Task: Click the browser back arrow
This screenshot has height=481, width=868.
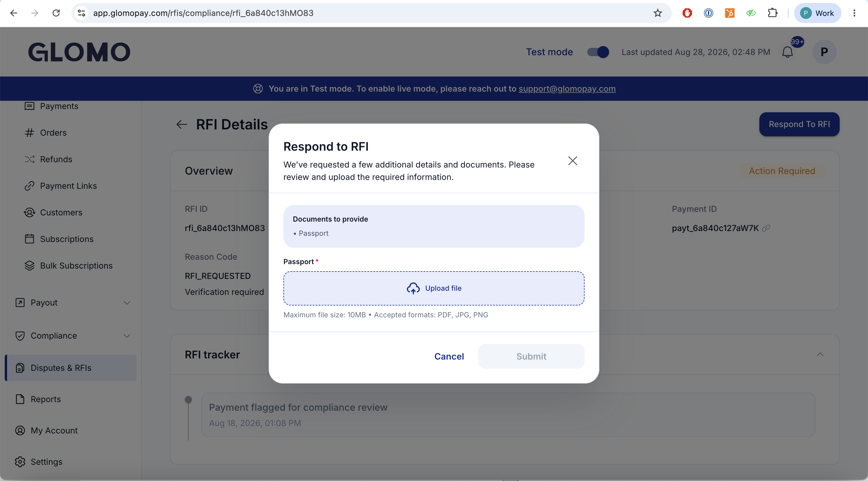Action: pyautogui.click(x=14, y=13)
